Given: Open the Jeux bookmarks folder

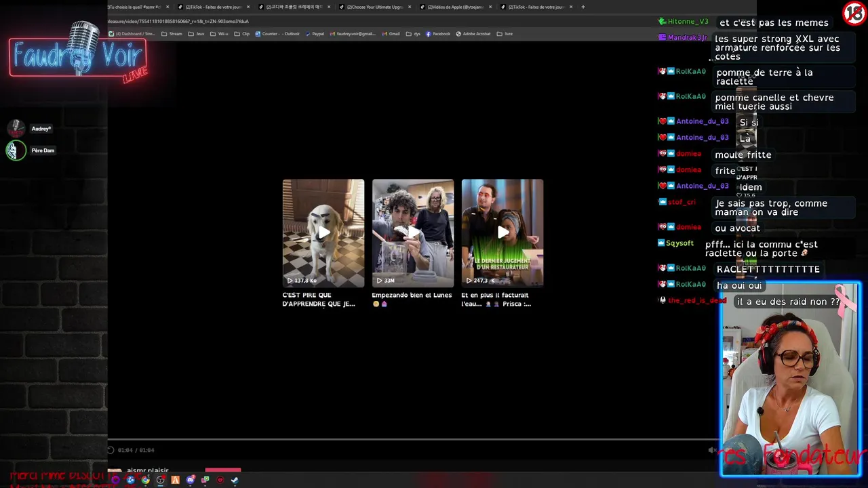Looking at the screenshot, I should pyautogui.click(x=196, y=34).
